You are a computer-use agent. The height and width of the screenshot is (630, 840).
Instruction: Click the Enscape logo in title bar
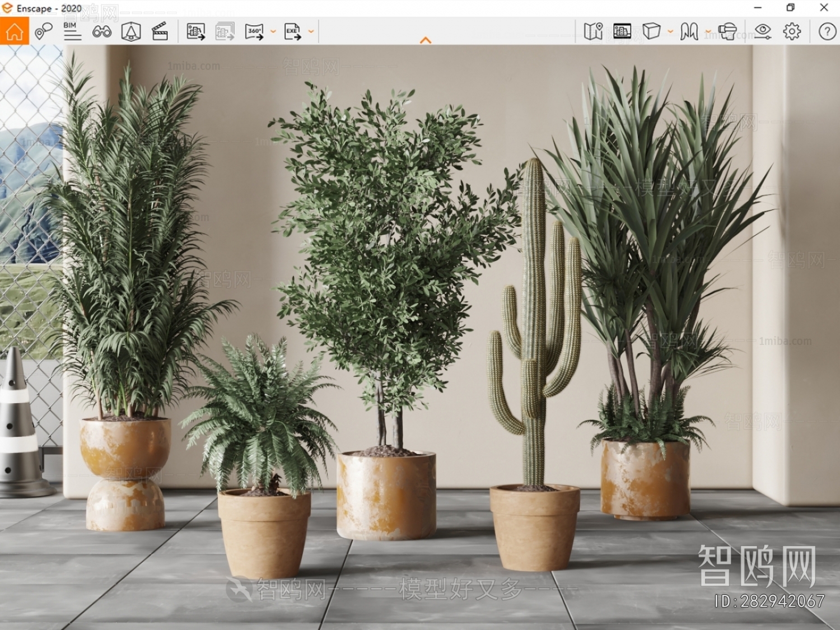pos(7,8)
